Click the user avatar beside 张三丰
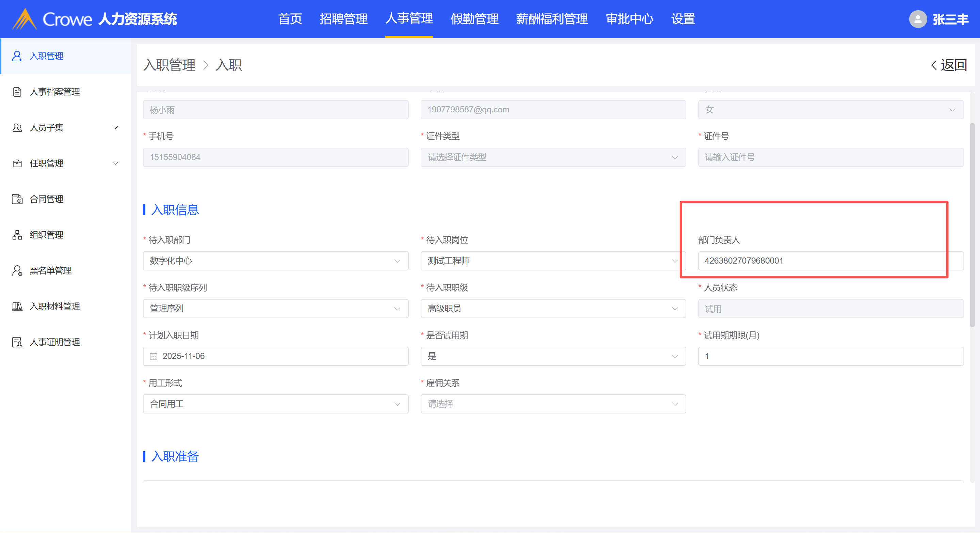 click(x=918, y=19)
